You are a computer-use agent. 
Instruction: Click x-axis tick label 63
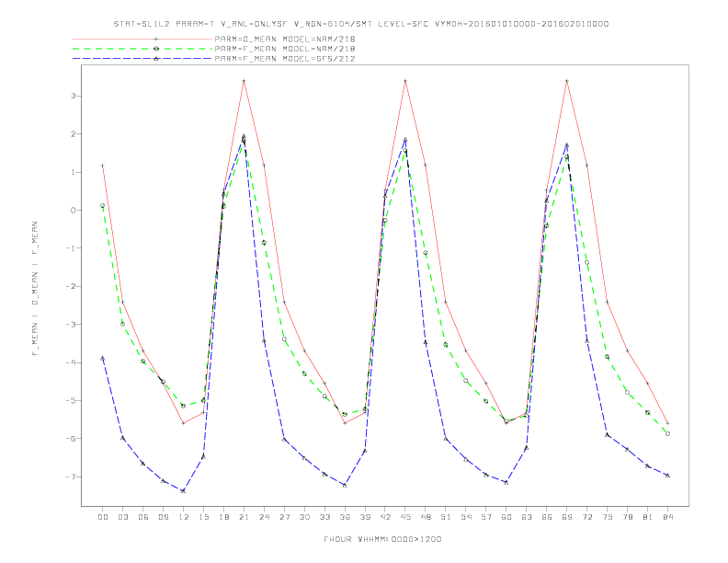(527, 517)
